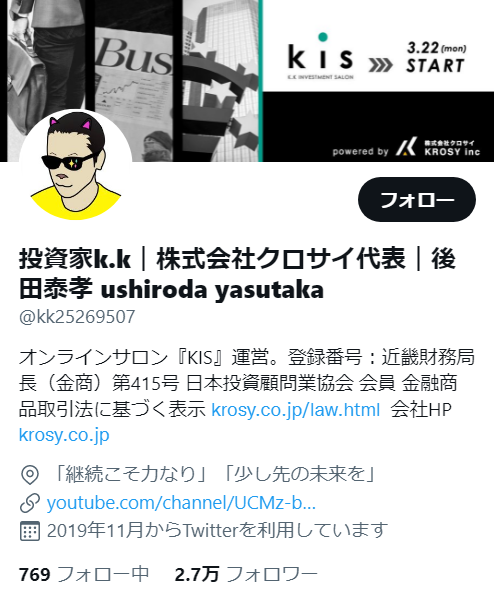
Task: View the 2.7万 フォロワー followers list
Action: pyautogui.click(x=246, y=574)
